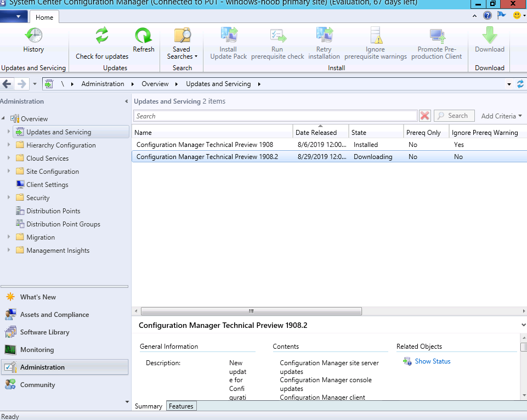The width and height of the screenshot is (527, 420).
Task: Click the navigation Back arrow
Action: (x=7, y=84)
